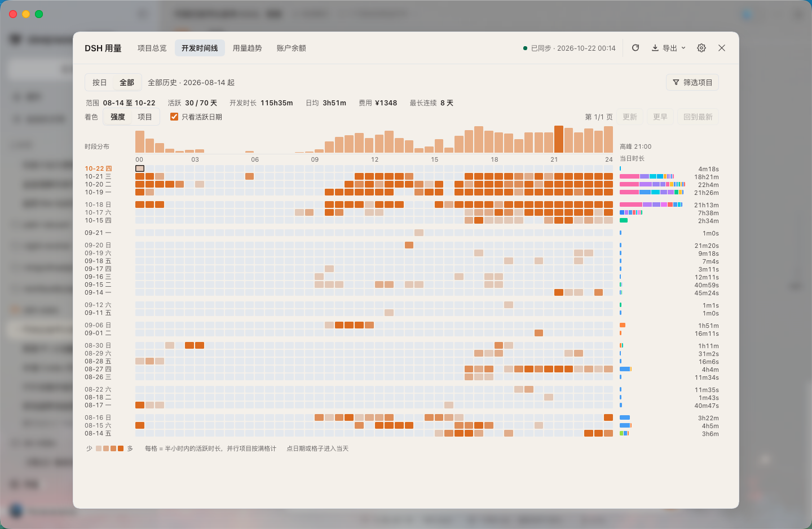The image size is (812, 529).
Task: Open the 08-14 五 date row
Action: pos(98,433)
